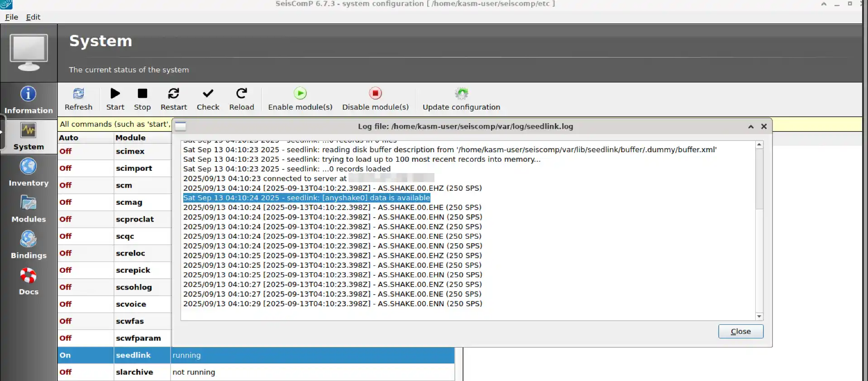
Task: Run the Check toolbar action
Action: [x=208, y=93]
